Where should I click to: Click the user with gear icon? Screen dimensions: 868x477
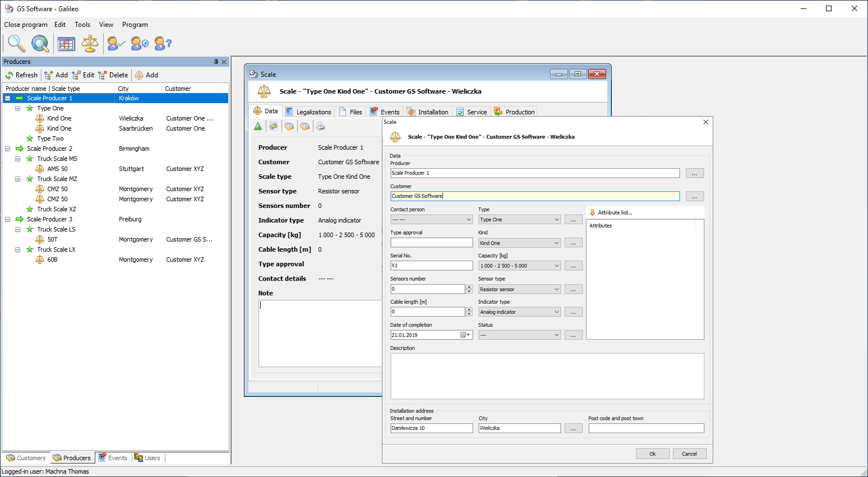[140, 43]
